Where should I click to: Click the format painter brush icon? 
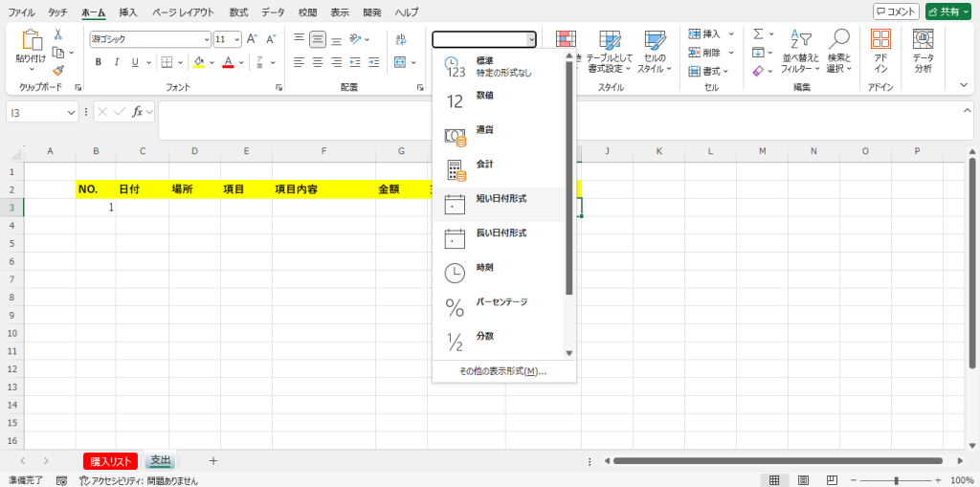tap(58, 70)
